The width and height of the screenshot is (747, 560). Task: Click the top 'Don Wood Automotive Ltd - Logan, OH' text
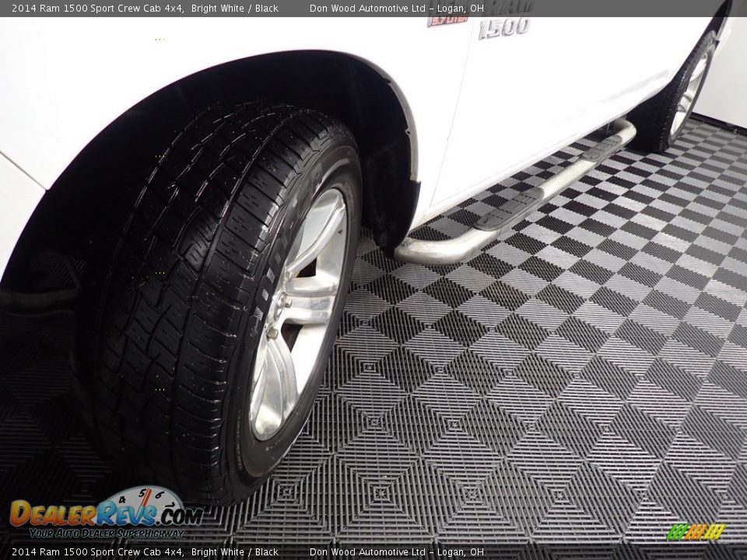click(396, 8)
